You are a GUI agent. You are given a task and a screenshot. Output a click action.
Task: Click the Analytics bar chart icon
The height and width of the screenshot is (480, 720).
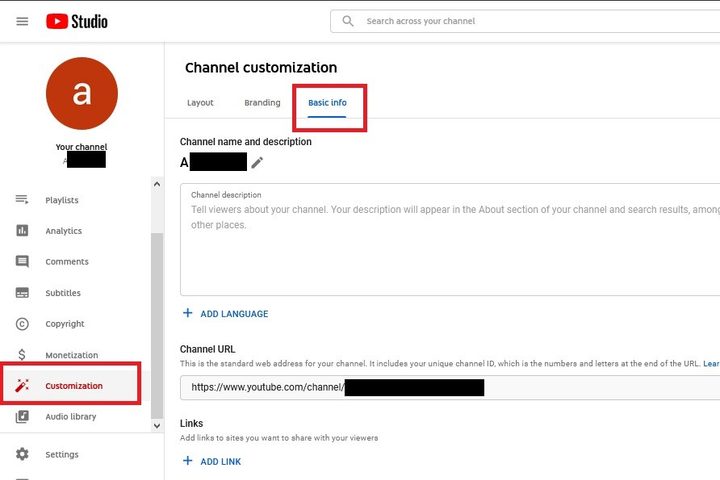pyautogui.click(x=22, y=231)
